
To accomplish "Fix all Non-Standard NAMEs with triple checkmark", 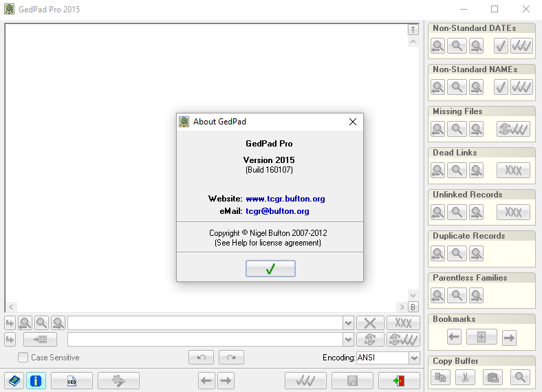I will click(521, 87).
